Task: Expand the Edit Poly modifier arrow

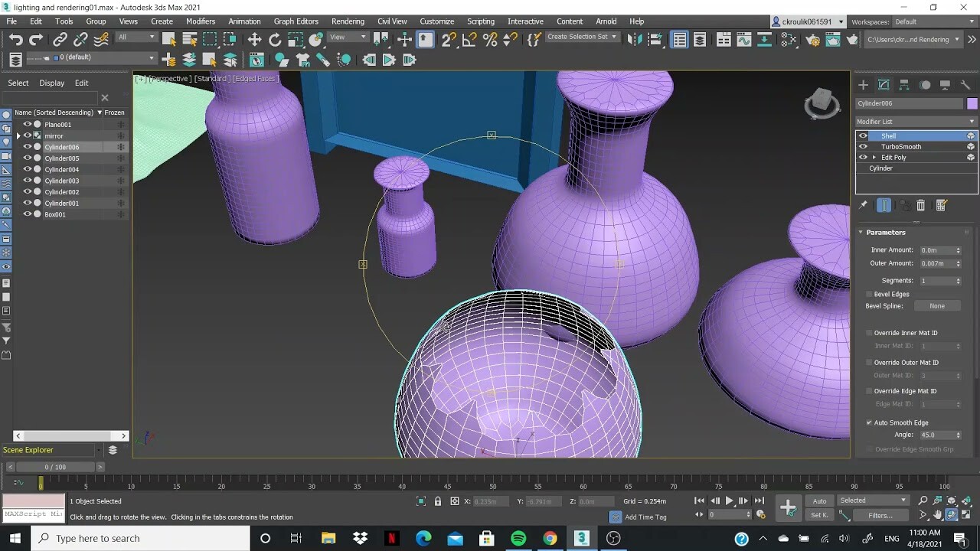Action: coord(874,157)
